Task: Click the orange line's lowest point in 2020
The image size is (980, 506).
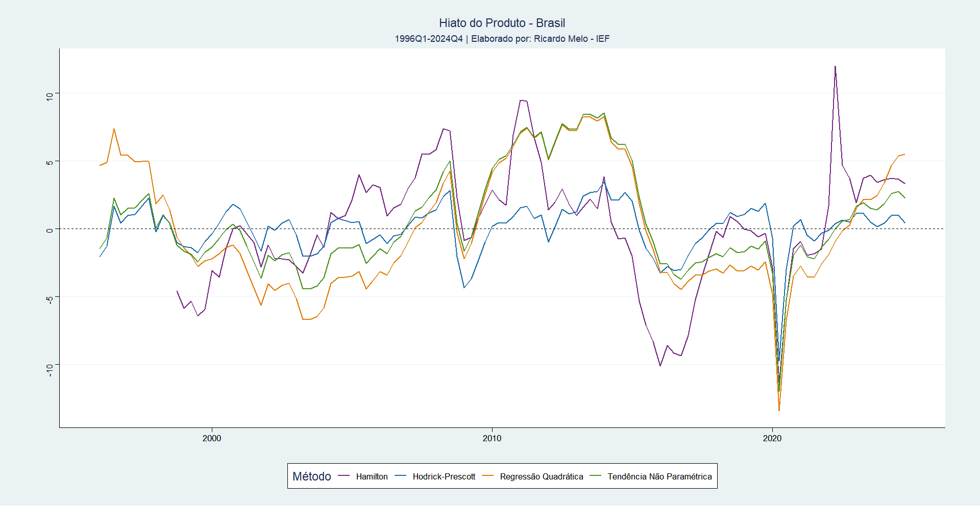Action: point(779,410)
